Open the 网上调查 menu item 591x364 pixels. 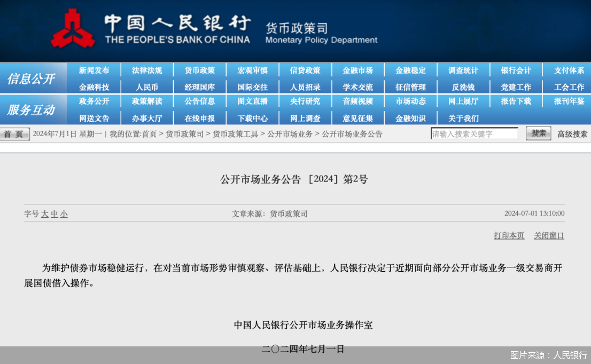(x=305, y=118)
